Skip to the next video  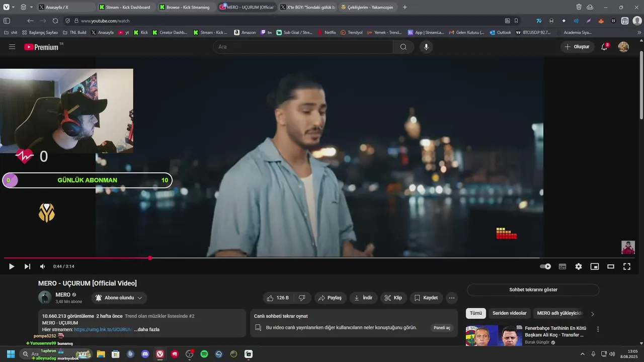click(x=27, y=266)
